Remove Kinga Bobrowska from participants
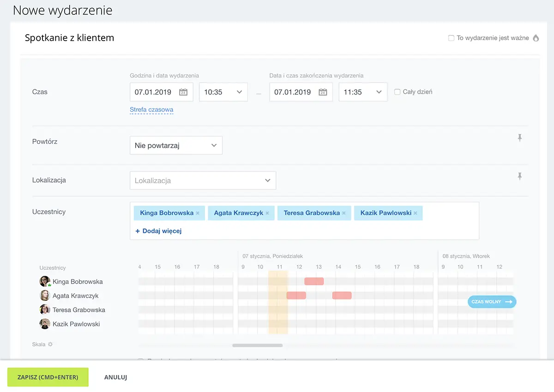The height and width of the screenshot is (392, 554). click(x=198, y=213)
